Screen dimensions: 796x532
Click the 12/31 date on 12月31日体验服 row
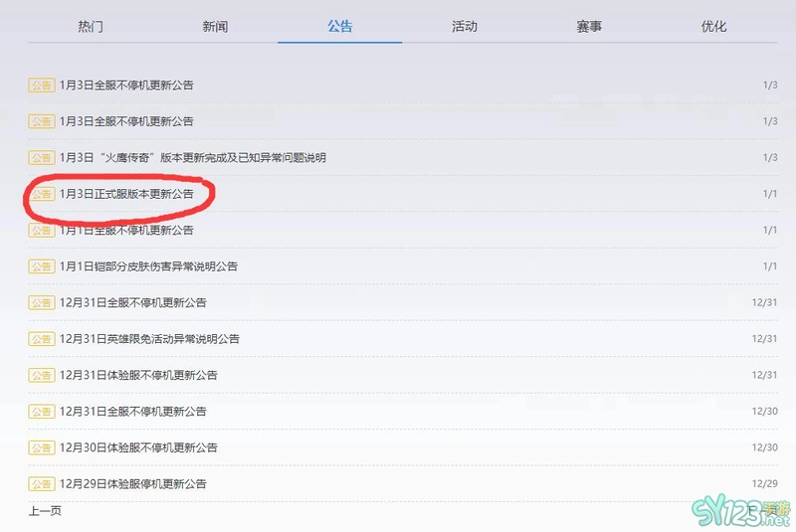pyautogui.click(x=764, y=375)
